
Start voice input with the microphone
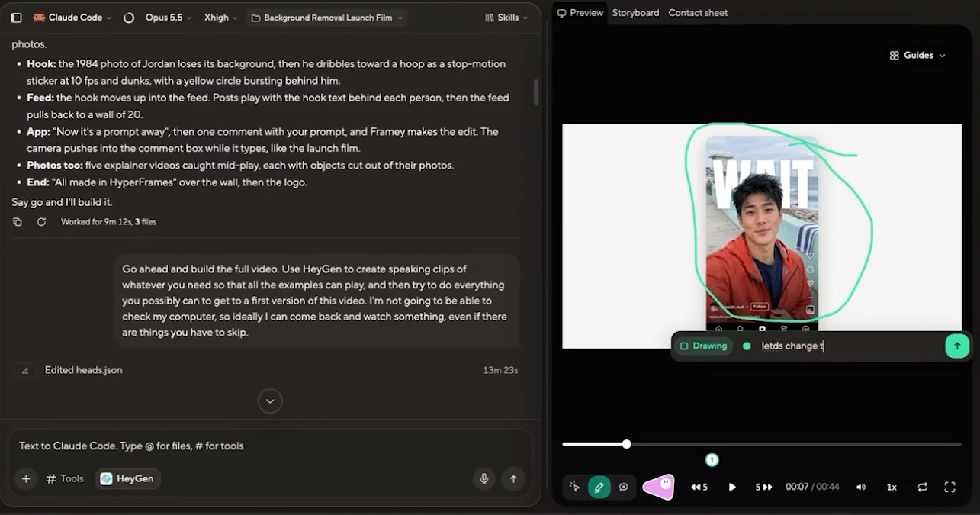click(x=484, y=479)
